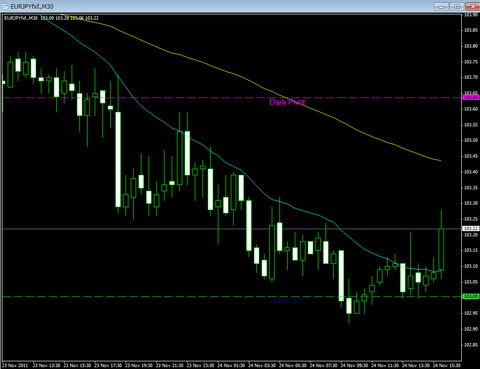480x369 pixels.
Task: Click the '23 Nov 23:30' time axis label
Action: click(x=200, y=365)
